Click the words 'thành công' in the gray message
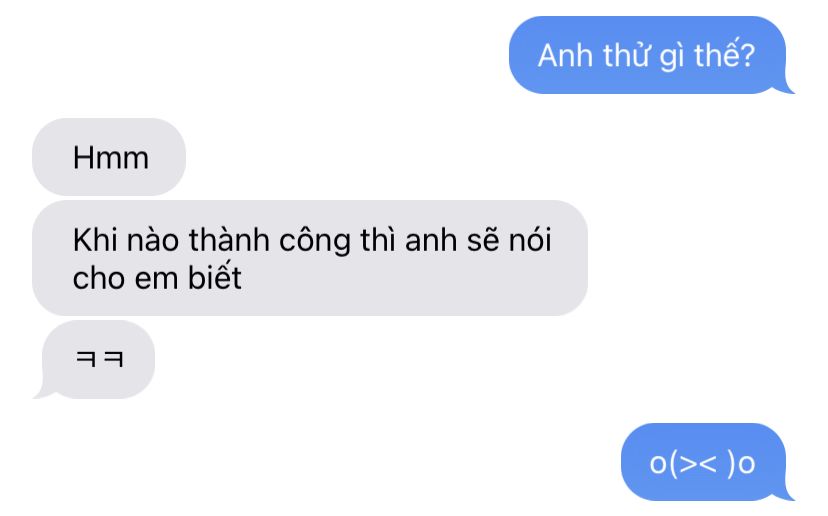This screenshot has width=828, height=516. pyautogui.click(x=270, y=240)
